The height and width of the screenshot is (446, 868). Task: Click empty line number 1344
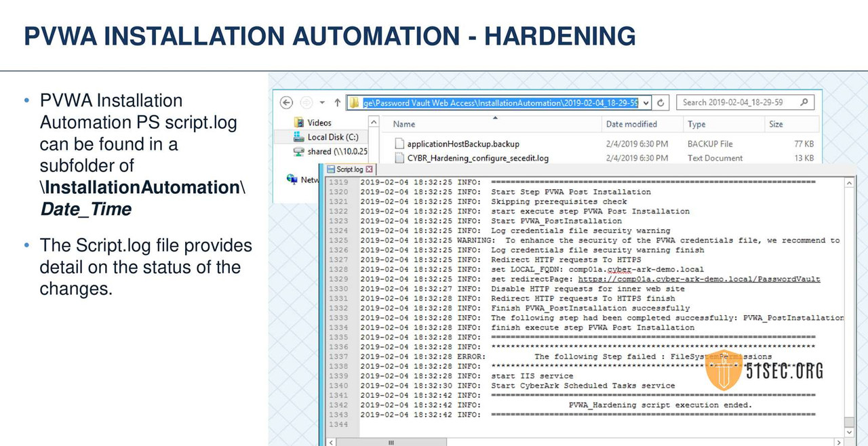(x=338, y=424)
